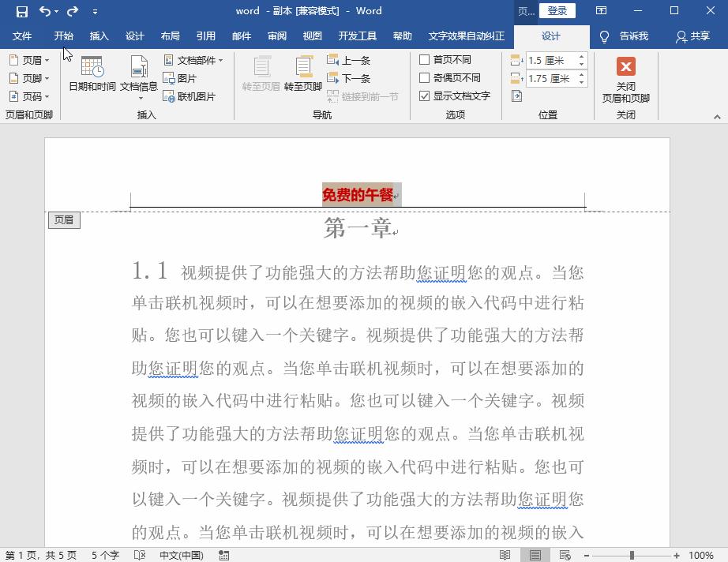Click 关闭页眉和页脚 to close header editing
The height and width of the screenshot is (562, 728).
(x=627, y=79)
